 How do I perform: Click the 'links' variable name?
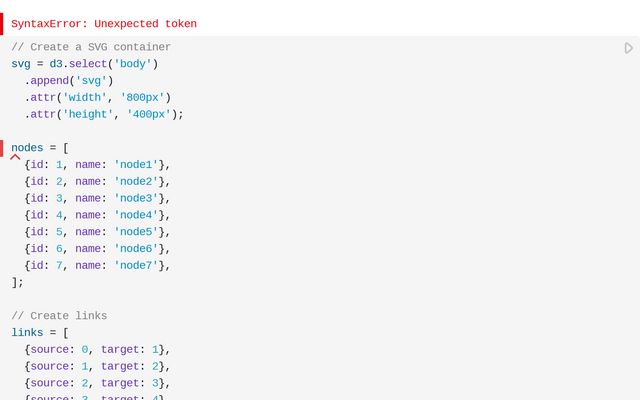27,333
